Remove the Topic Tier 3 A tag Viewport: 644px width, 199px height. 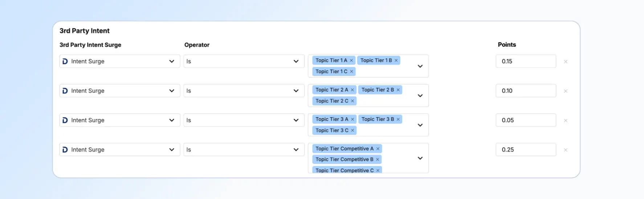[x=352, y=119]
